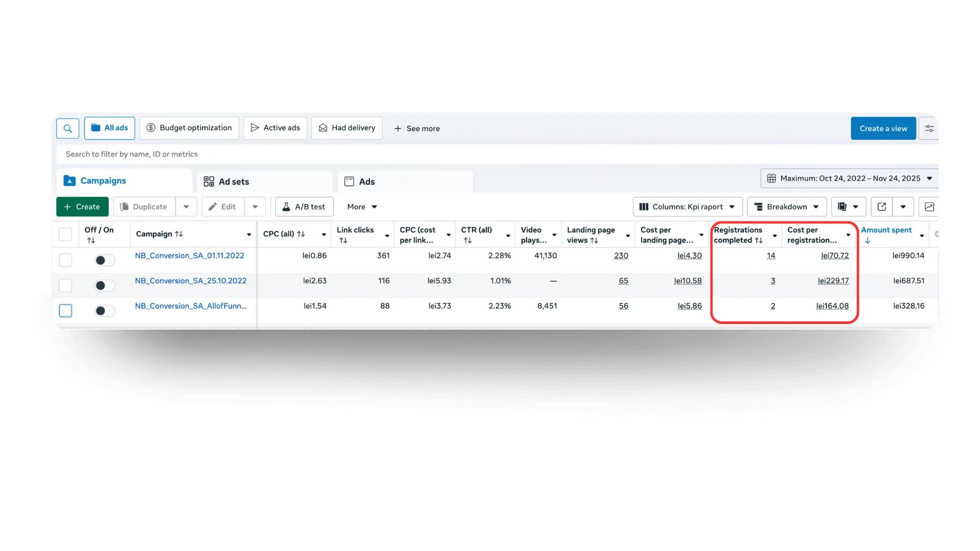980x551 pixels.
Task: Click the search magnifier icon
Action: click(x=67, y=129)
